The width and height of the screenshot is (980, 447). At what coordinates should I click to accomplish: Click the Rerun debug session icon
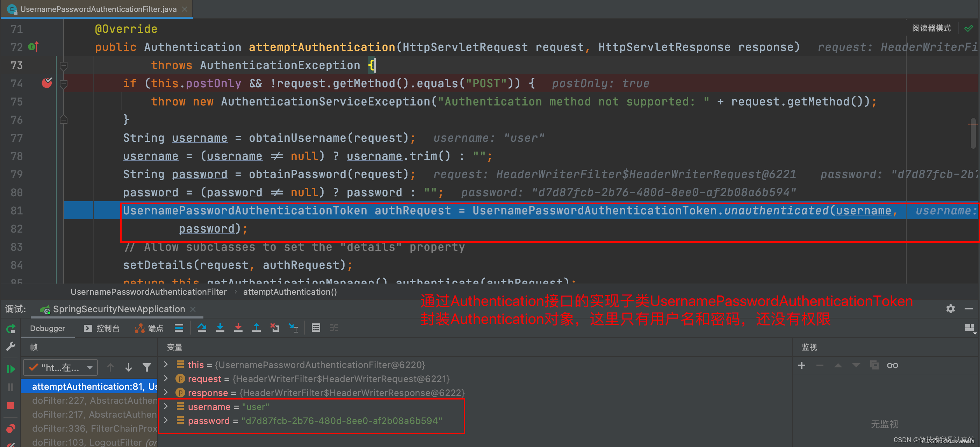(10, 328)
